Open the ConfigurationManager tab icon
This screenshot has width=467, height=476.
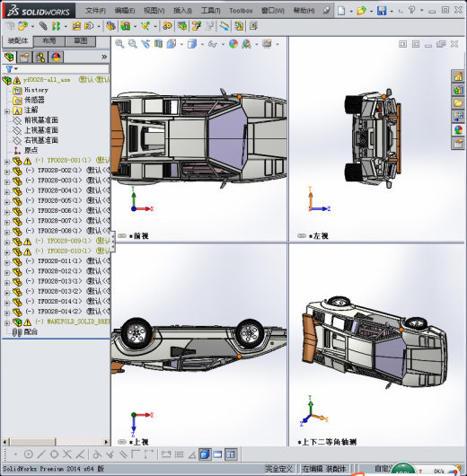(x=40, y=57)
